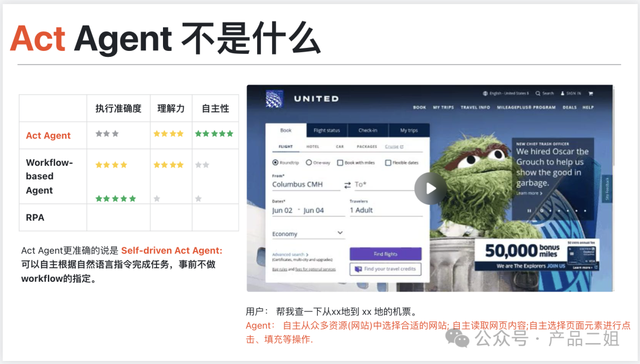
Task: Select the One-way radio button
Action: click(x=309, y=163)
